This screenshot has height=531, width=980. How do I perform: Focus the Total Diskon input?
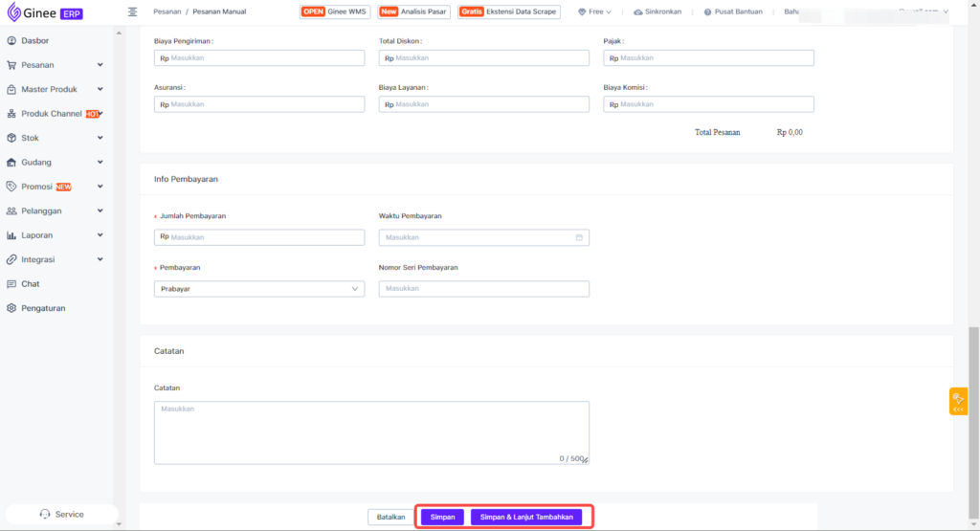tap(483, 58)
